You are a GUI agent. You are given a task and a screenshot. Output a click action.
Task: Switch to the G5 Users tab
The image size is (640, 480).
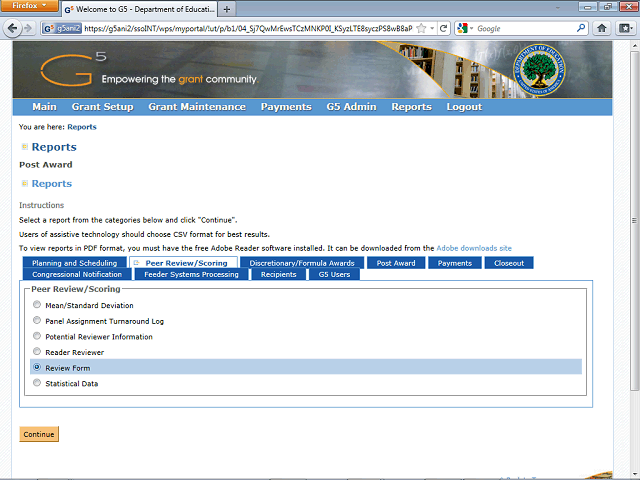pyautogui.click(x=334, y=274)
